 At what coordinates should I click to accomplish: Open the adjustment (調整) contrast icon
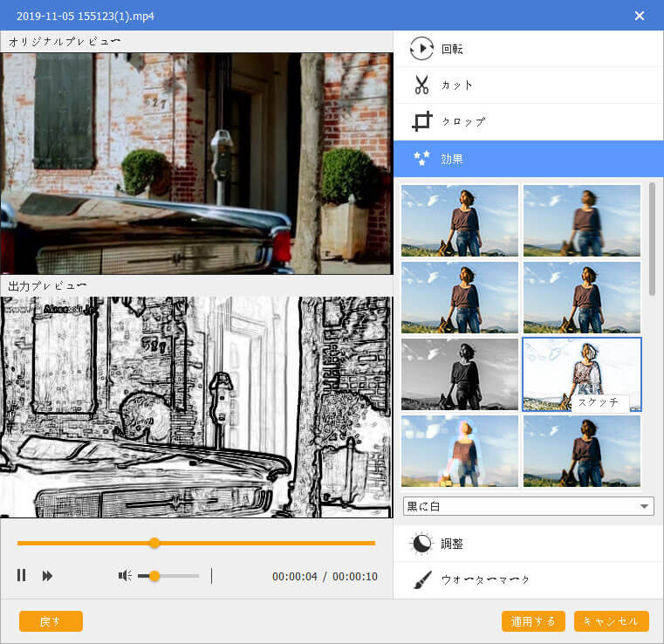(x=421, y=544)
